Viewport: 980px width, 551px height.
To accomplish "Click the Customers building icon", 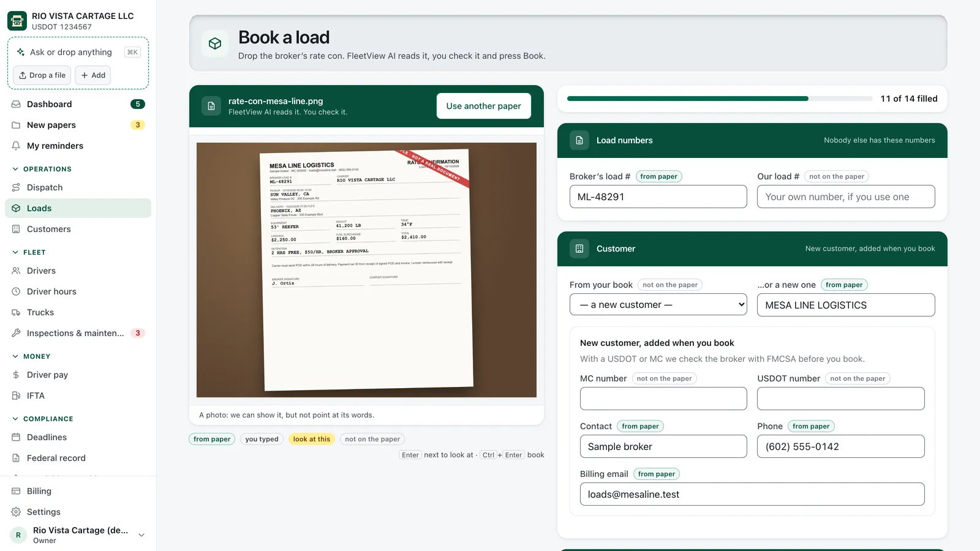I will 16,229.
